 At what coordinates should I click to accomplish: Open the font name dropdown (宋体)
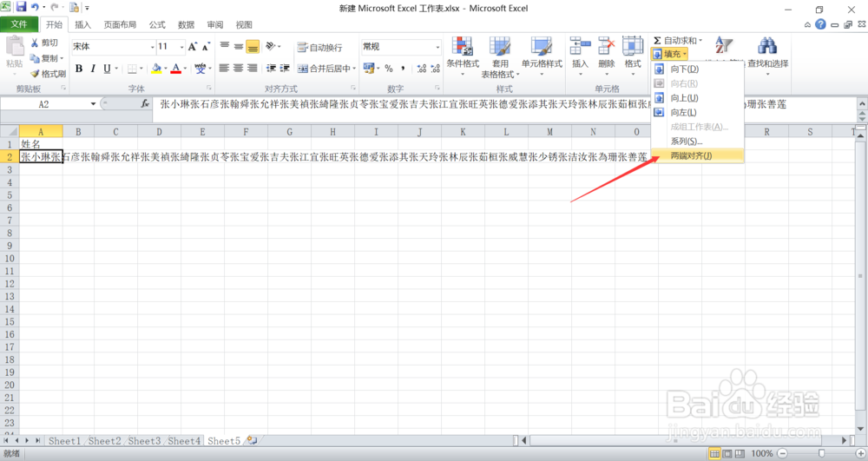click(x=152, y=47)
